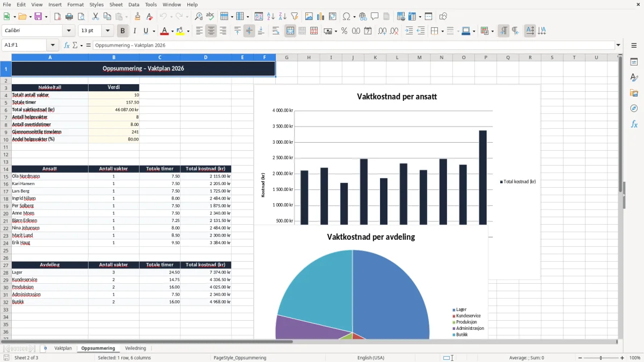
Task: Open Borders dropdown arrow
Action: click(443, 31)
